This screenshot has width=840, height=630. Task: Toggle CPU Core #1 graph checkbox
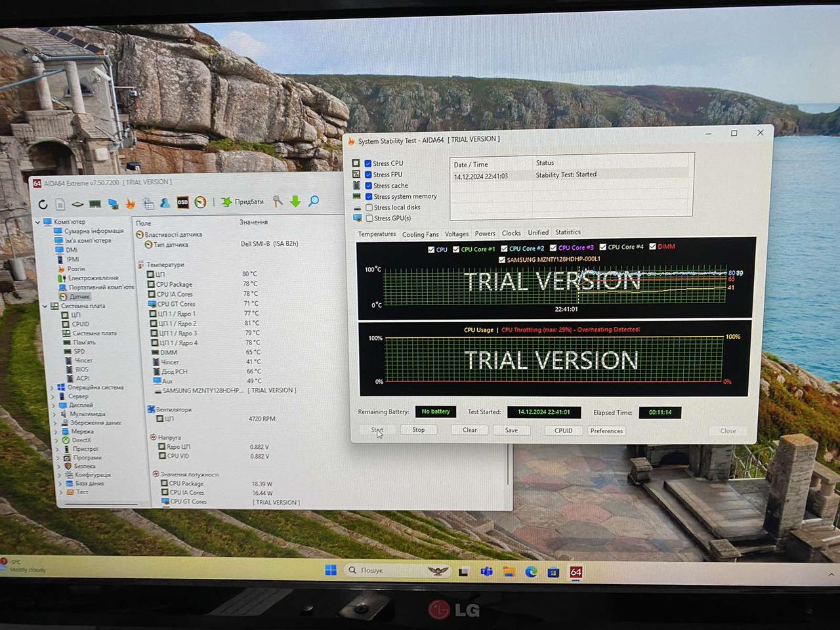(x=456, y=249)
